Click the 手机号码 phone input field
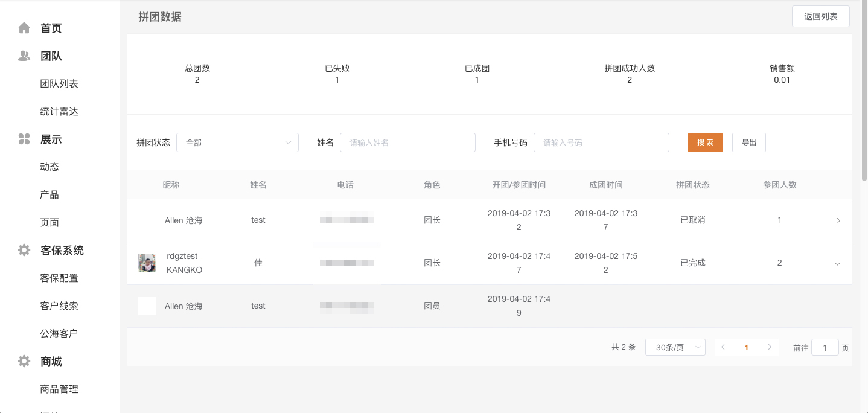868x413 pixels. tap(601, 142)
